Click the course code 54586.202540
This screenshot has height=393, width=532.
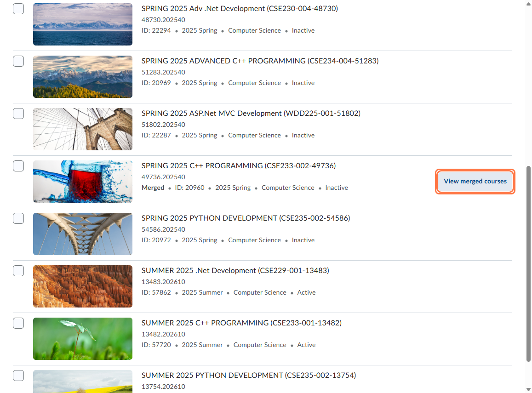tap(163, 229)
